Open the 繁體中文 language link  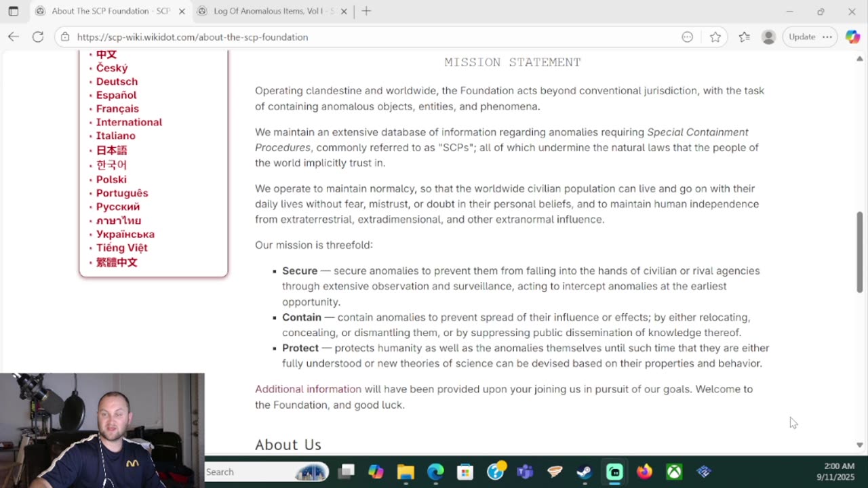(x=117, y=262)
